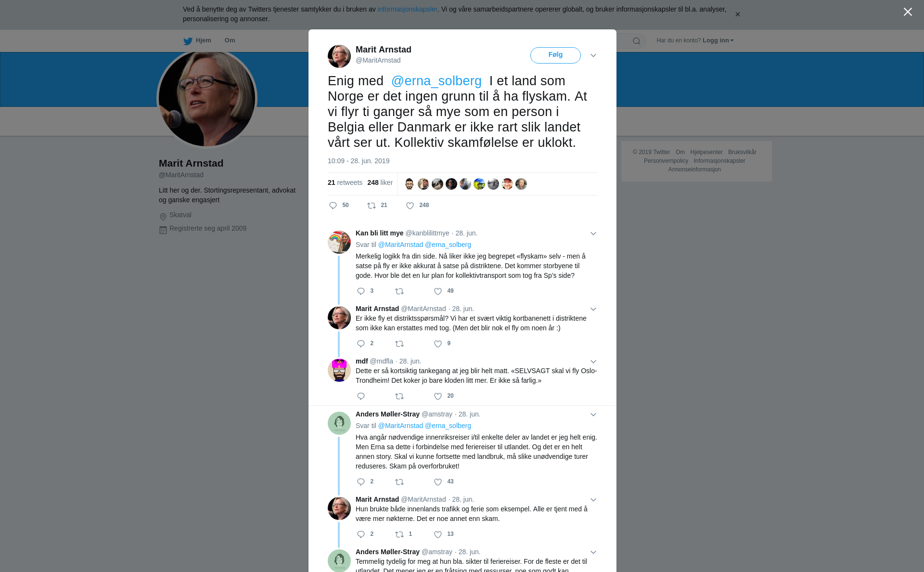
Task: Click the search magnifier icon
Action: coord(637,41)
